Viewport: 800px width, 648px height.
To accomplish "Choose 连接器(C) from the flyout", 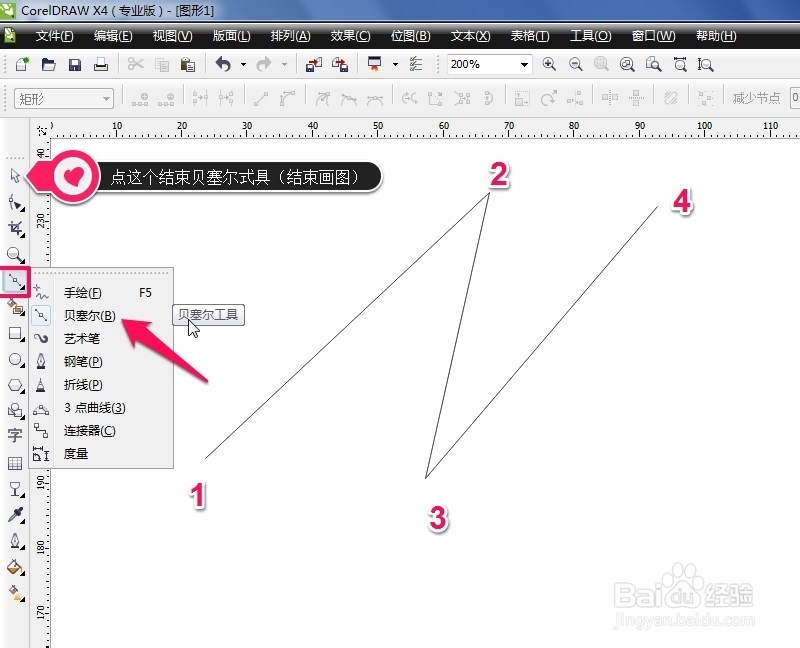I will pyautogui.click(x=102, y=430).
